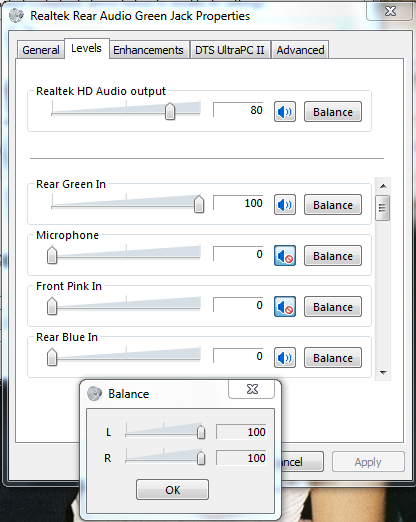This screenshot has height=522, width=416.
Task: Mute the Realtek HD Audio output speaker
Action: [285, 112]
